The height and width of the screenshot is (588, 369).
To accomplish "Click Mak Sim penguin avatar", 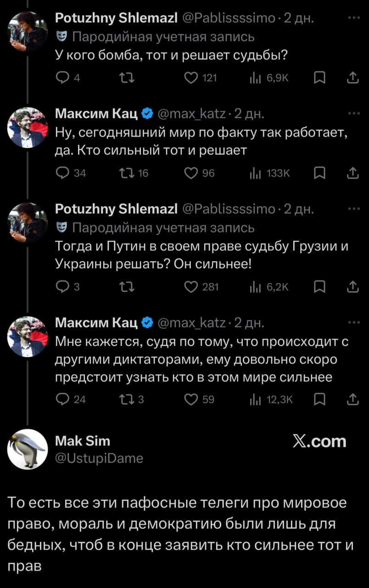I will point(28,449).
